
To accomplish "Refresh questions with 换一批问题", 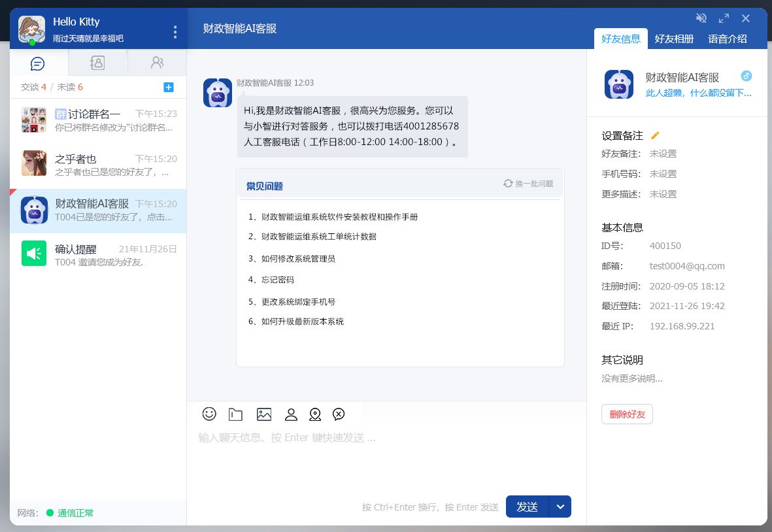I will [x=528, y=184].
